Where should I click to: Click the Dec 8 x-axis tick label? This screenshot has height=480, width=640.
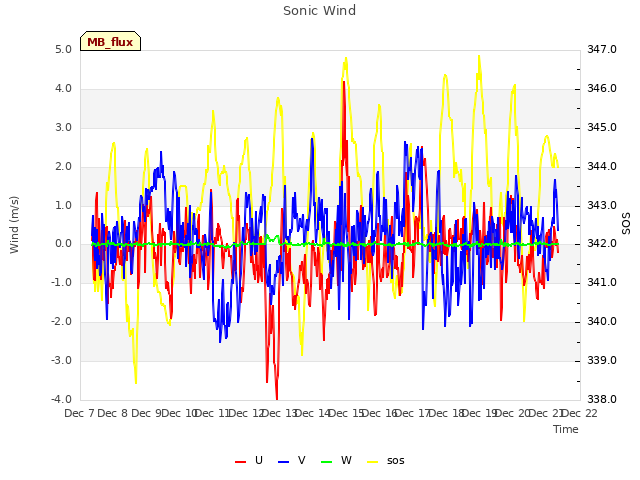(113, 413)
